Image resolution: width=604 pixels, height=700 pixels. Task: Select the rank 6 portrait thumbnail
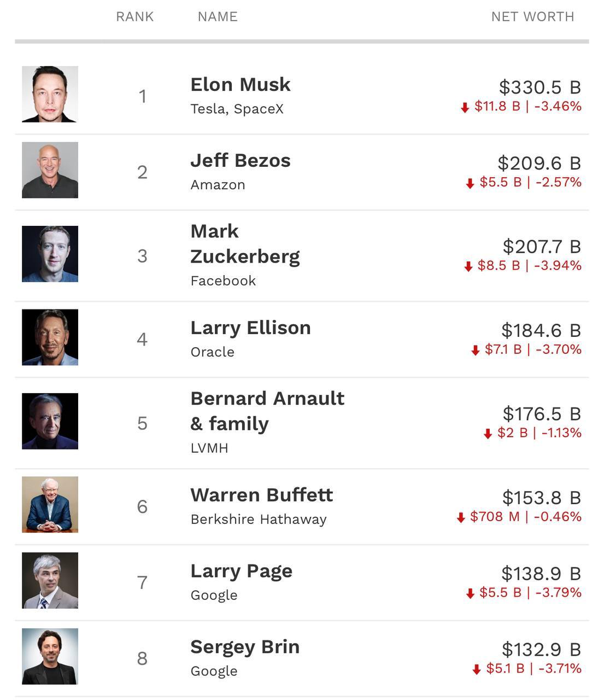(50, 504)
